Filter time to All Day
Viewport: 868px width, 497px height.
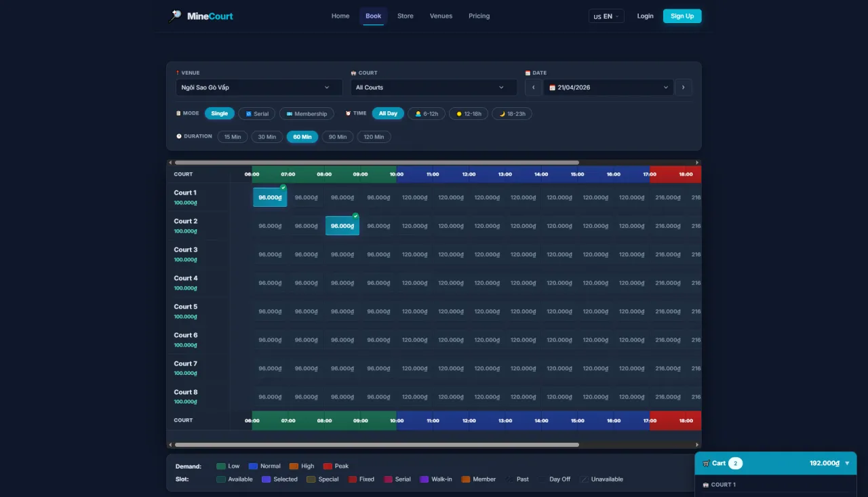[388, 114]
